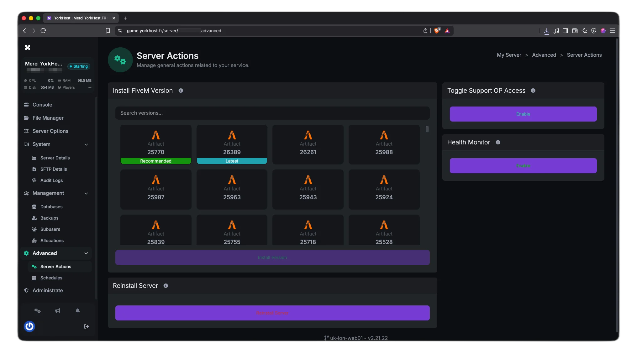Image resolution: width=637 pixels, height=364 pixels.
Task: Open notifications bell icon in sidebar
Action: point(78,311)
